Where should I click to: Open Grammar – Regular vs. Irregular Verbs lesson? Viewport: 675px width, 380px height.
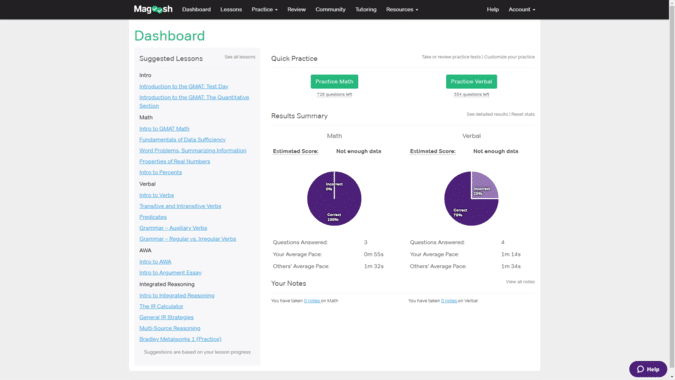[x=188, y=239]
